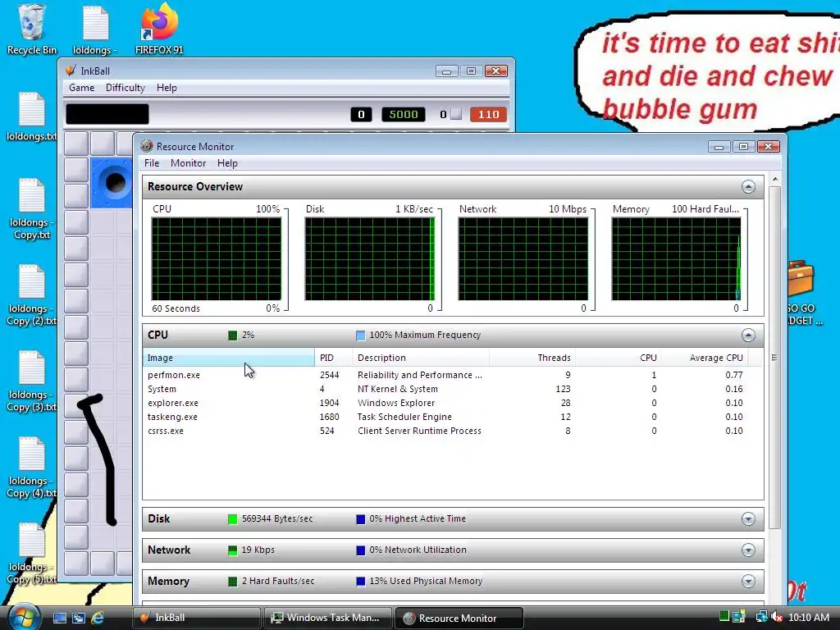Open InkBall Game menu
840x630 pixels.
point(81,88)
